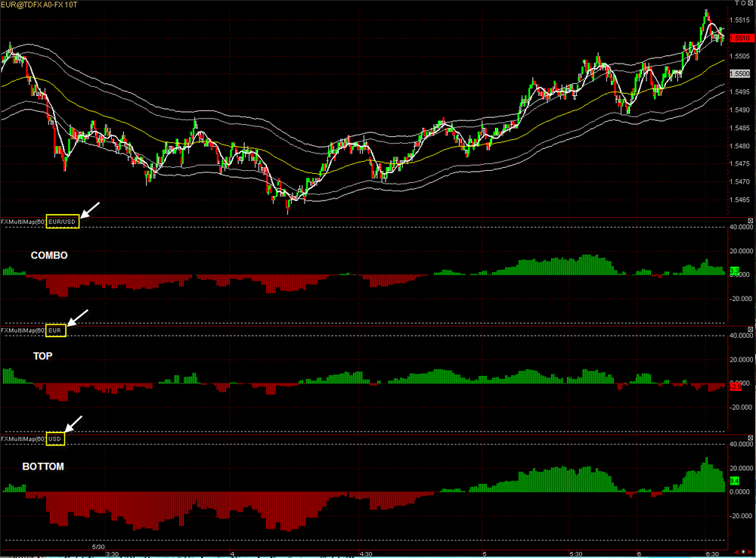Screen dimensions: 756x558
Task: Click the 1.5505 price axis label
Action: coord(739,56)
